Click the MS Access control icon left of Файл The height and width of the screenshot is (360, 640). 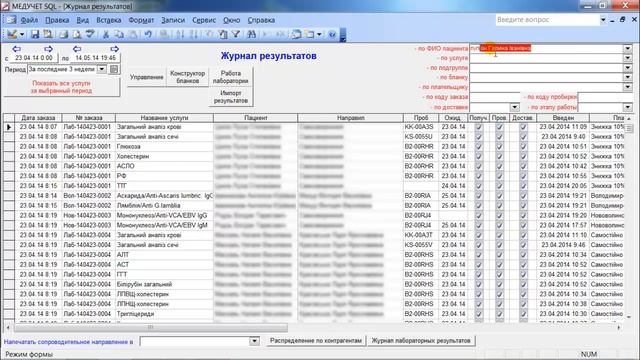click(11, 20)
